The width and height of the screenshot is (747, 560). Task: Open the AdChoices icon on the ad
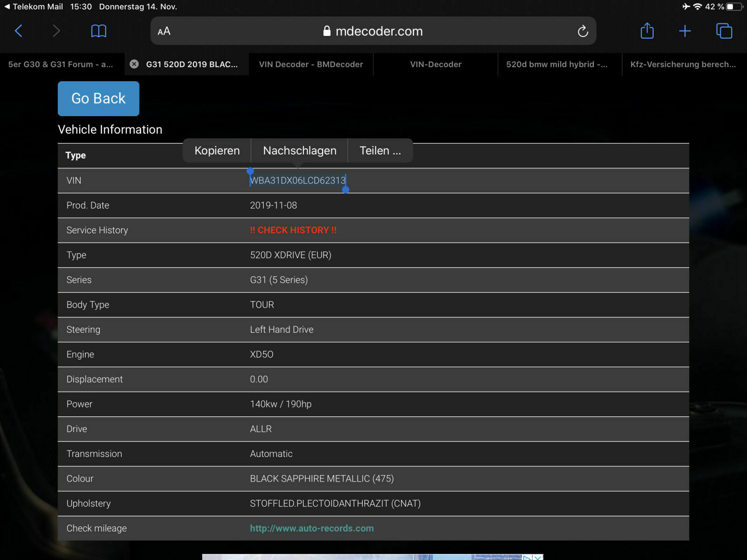click(x=528, y=557)
